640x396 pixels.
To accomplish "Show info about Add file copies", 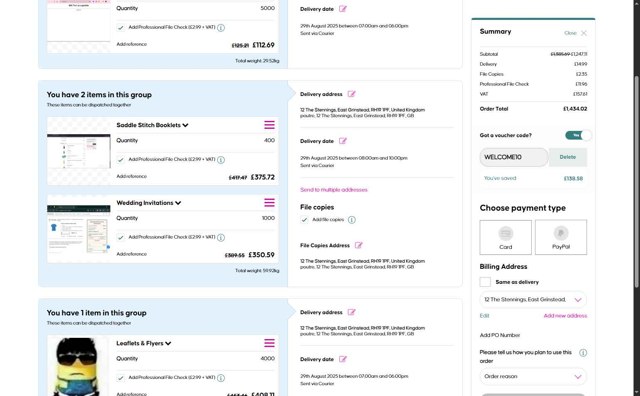I will [352, 220].
